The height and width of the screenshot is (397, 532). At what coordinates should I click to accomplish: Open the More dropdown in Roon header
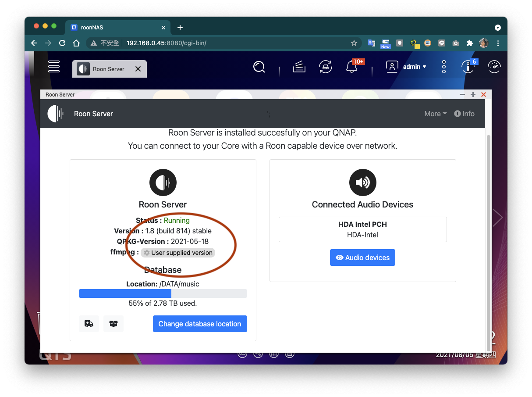point(435,114)
